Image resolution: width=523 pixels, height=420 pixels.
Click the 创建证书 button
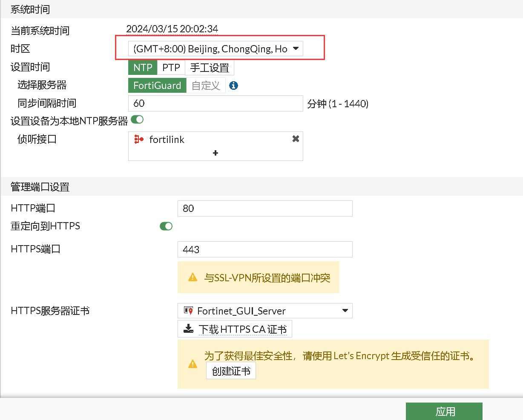point(231,371)
